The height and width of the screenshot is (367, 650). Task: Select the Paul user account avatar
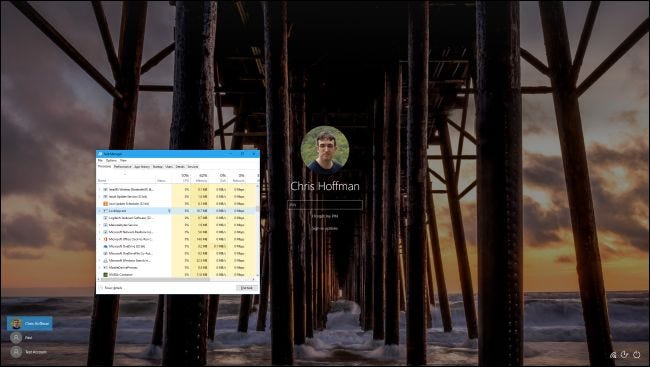pos(16,338)
